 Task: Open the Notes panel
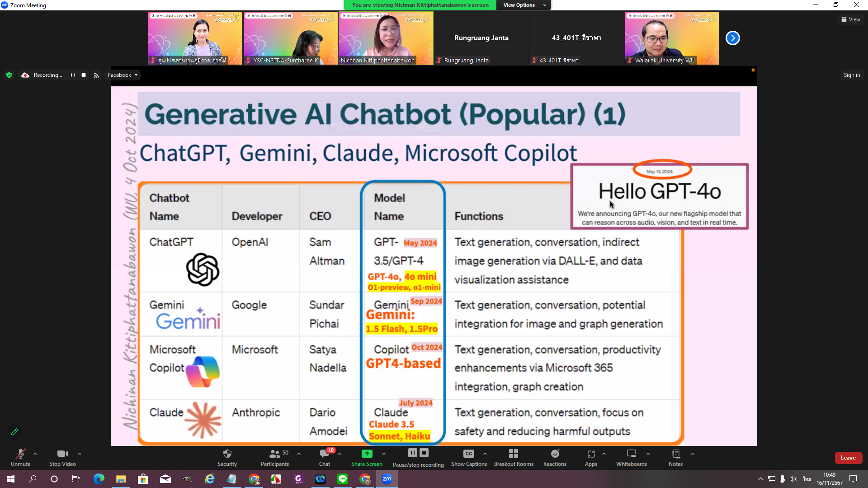675,454
